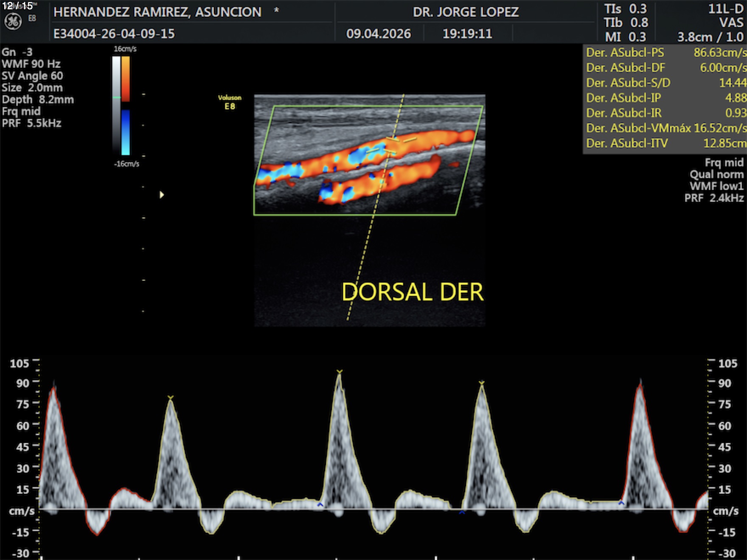Select the 11L-D probe label

point(725,9)
